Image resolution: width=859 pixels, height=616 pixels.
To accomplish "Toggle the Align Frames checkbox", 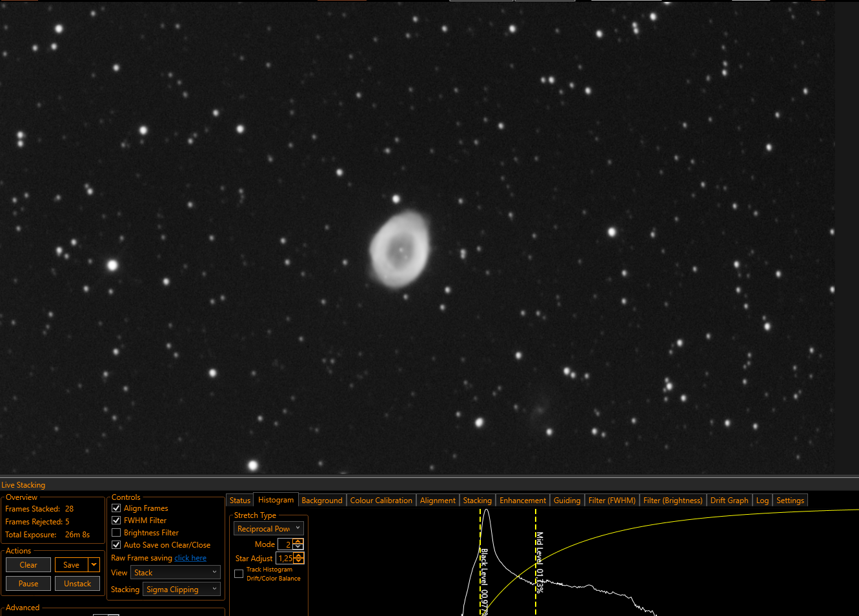I will (116, 508).
